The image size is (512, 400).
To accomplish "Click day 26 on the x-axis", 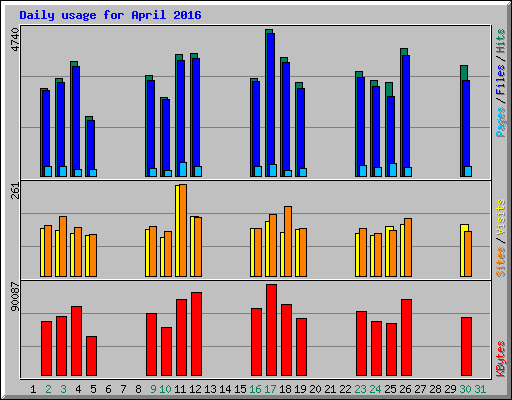I will coord(405,389).
